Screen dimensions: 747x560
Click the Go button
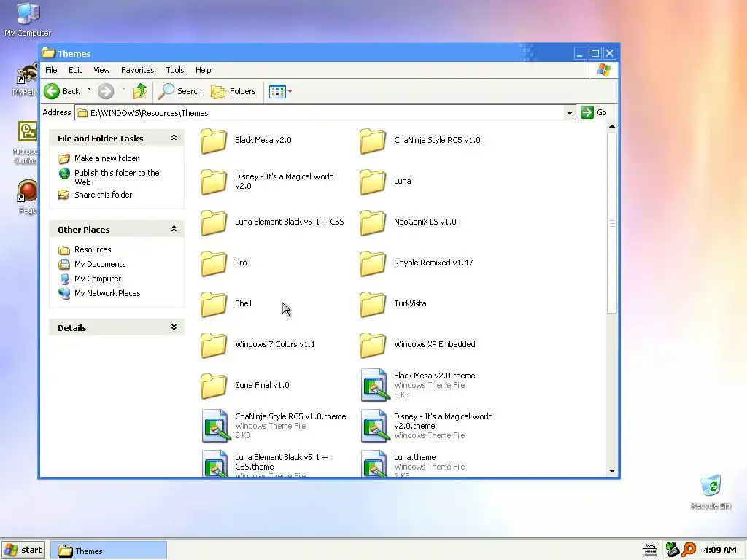click(594, 112)
